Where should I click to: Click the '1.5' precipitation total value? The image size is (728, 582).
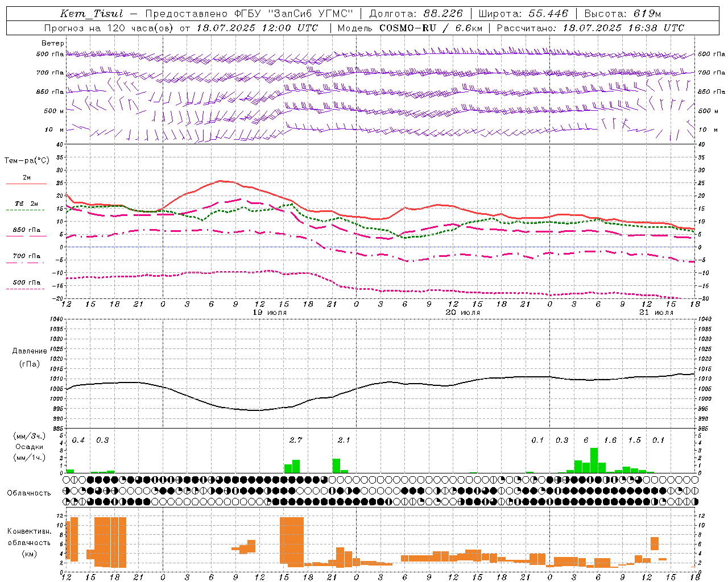635,440
